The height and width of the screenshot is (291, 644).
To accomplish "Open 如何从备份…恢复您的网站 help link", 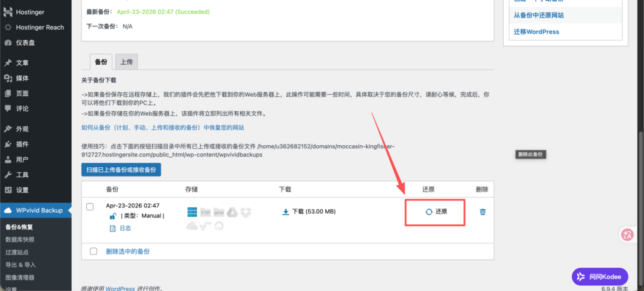I will click(163, 128).
